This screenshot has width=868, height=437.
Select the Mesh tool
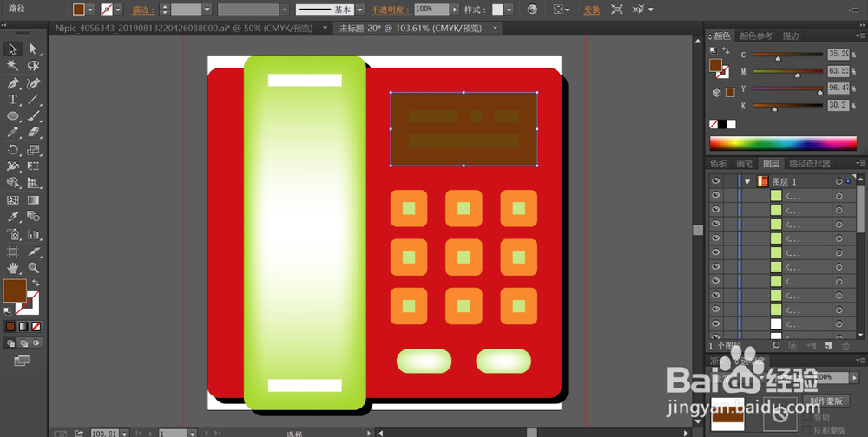click(13, 199)
